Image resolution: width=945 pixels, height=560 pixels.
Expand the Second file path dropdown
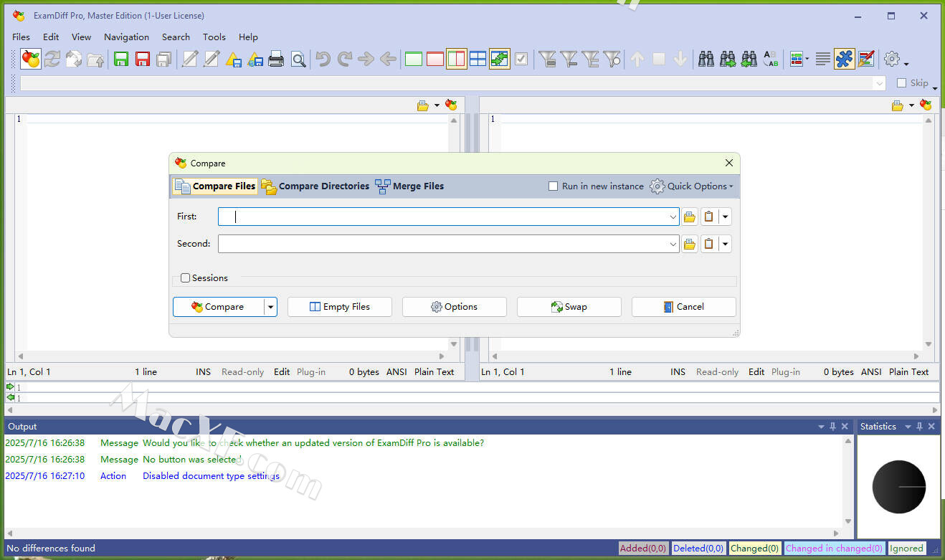673,244
